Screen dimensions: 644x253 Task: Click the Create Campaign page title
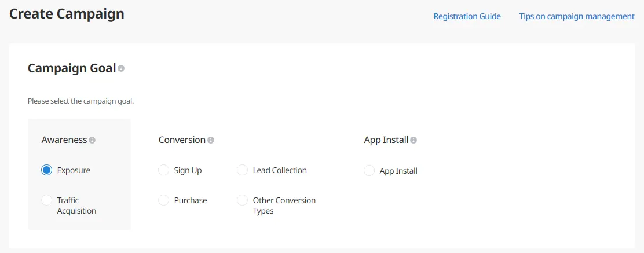click(x=67, y=14)
